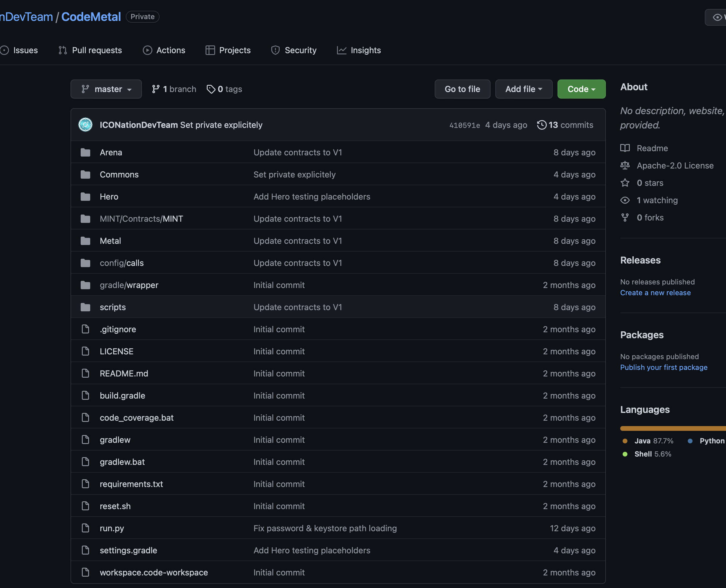Click the star icon in About
This screenshot has width=726, height=588.
[625, 183]
